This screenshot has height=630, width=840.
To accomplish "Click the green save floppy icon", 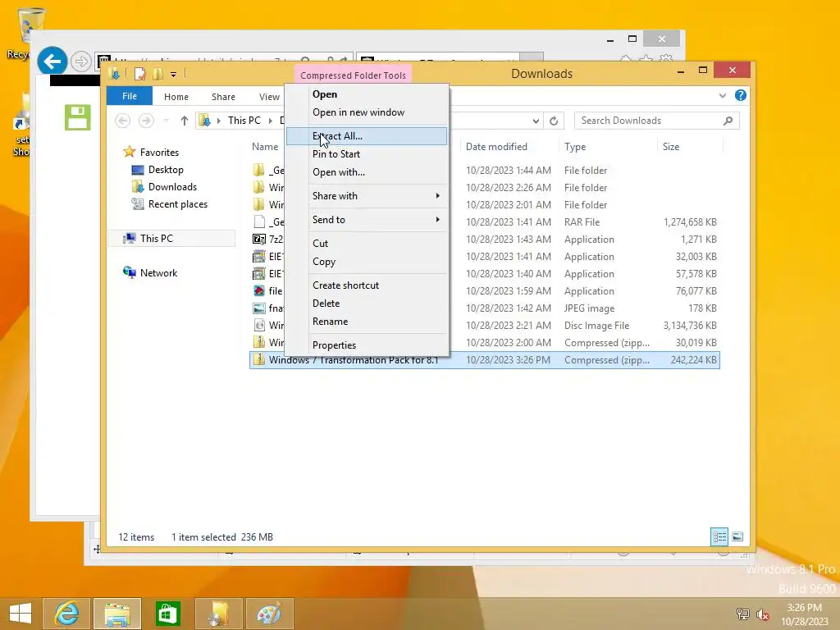I will [78, 117].
